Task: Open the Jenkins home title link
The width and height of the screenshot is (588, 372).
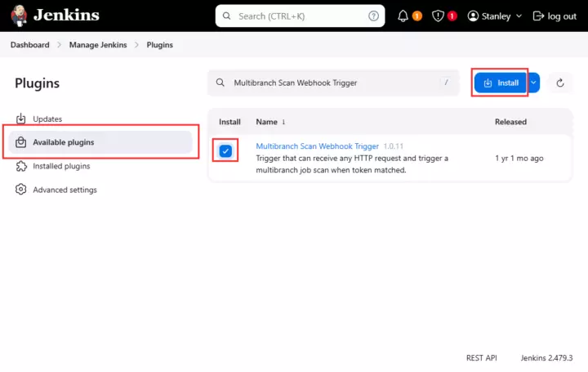Action: (66, 16)
